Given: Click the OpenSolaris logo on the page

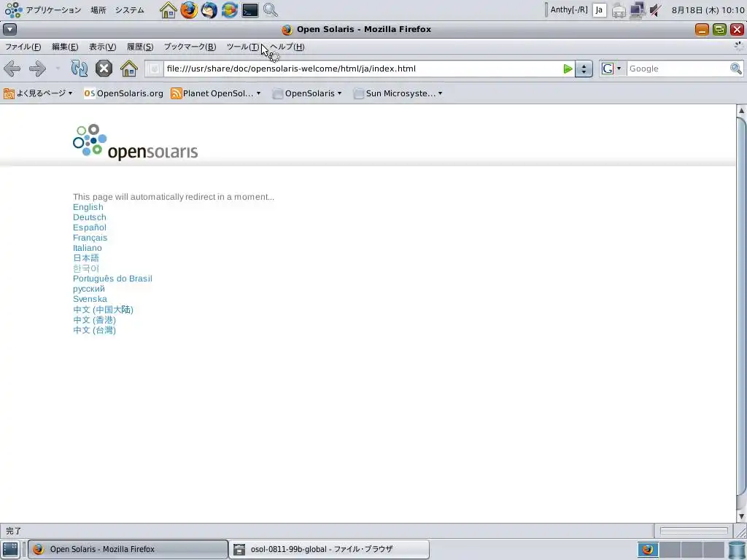Looking at the screenshot, I should 135,142.
